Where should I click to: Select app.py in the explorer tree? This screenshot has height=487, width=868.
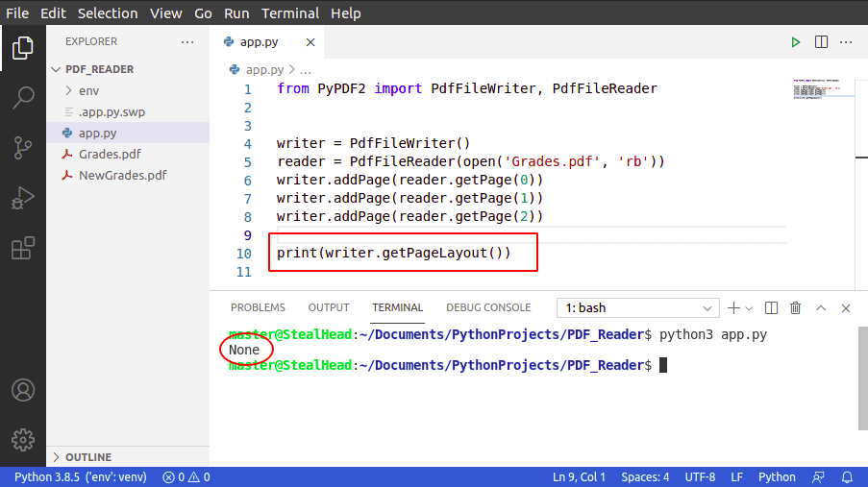coord(128,133)
